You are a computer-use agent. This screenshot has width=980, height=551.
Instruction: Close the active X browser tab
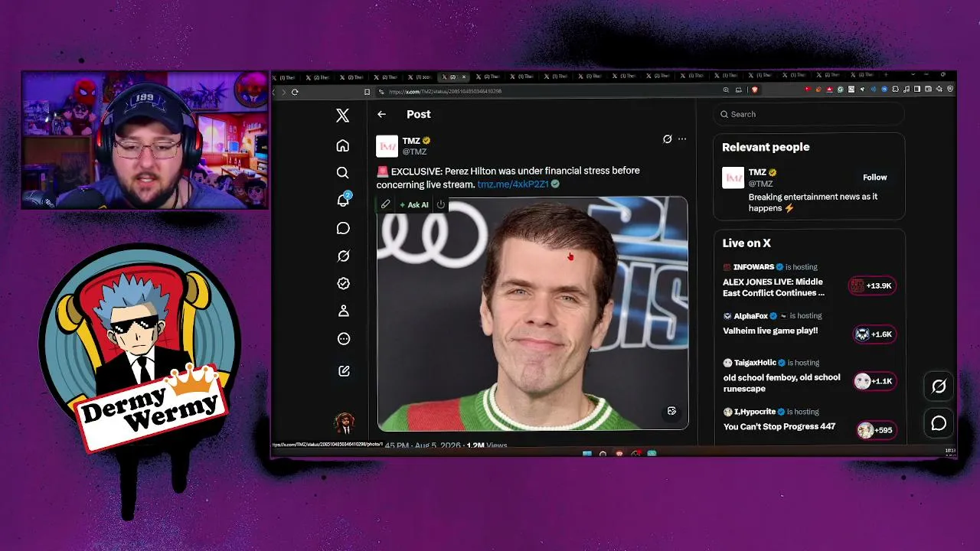coord(463,77)
